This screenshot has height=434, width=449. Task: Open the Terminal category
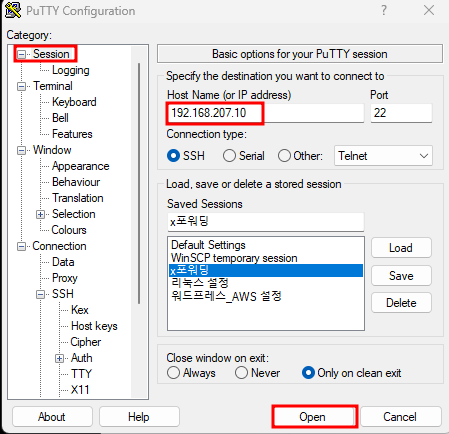coord(53,86)
